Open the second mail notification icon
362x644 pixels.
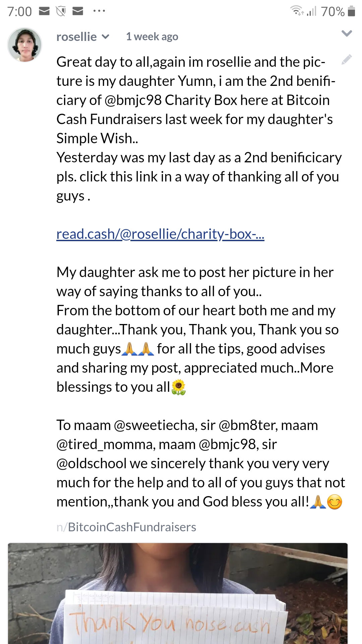pos(78,11)
